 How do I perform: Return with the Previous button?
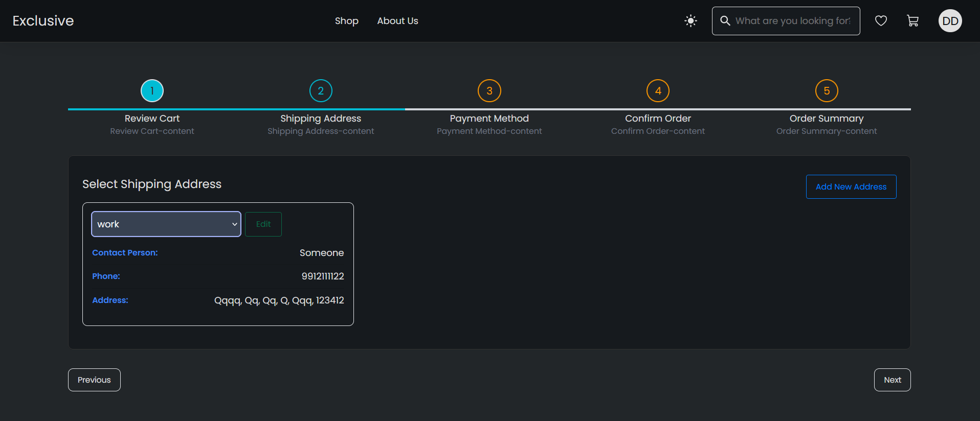[94, 380]
